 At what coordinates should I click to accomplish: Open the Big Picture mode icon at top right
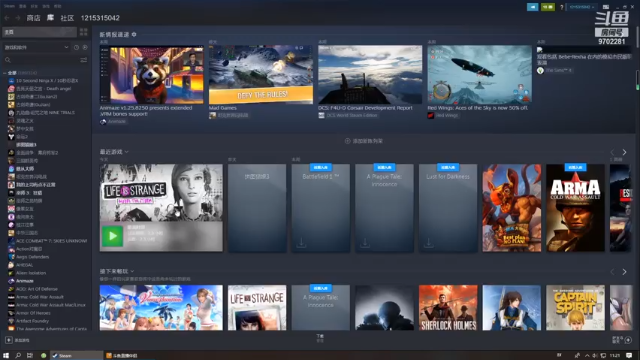606,7
